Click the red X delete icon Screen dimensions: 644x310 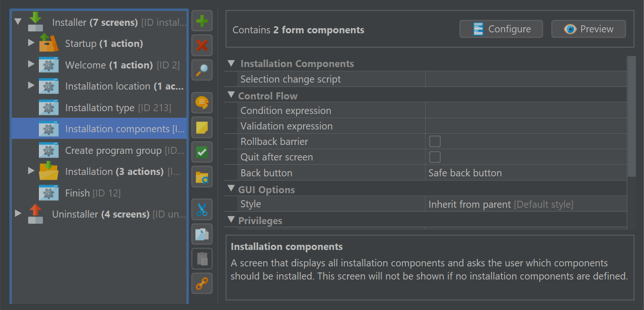coord(202,45)
